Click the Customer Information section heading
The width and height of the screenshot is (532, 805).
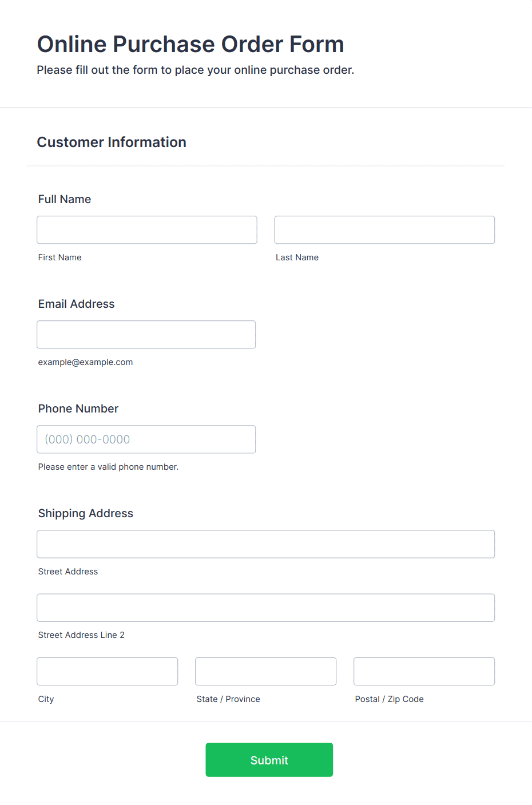[x=112, y=142]
